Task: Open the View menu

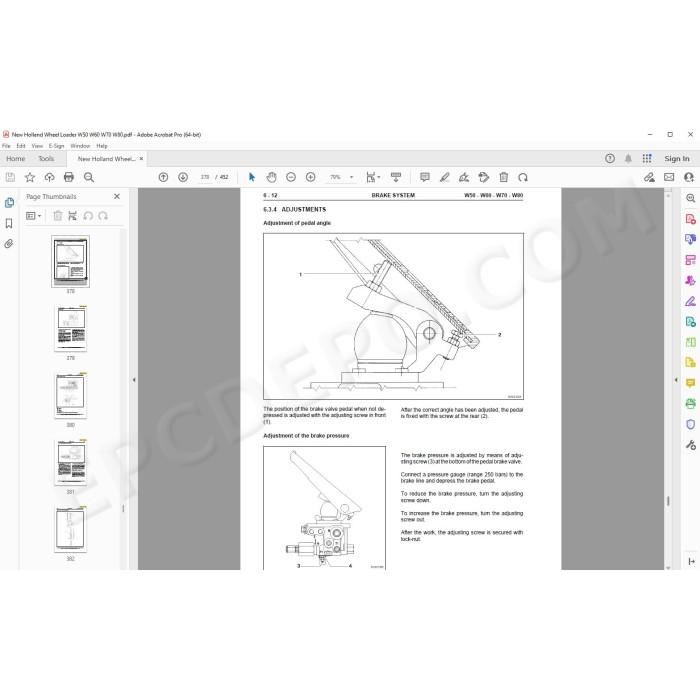Action: [x=37, y=146]
